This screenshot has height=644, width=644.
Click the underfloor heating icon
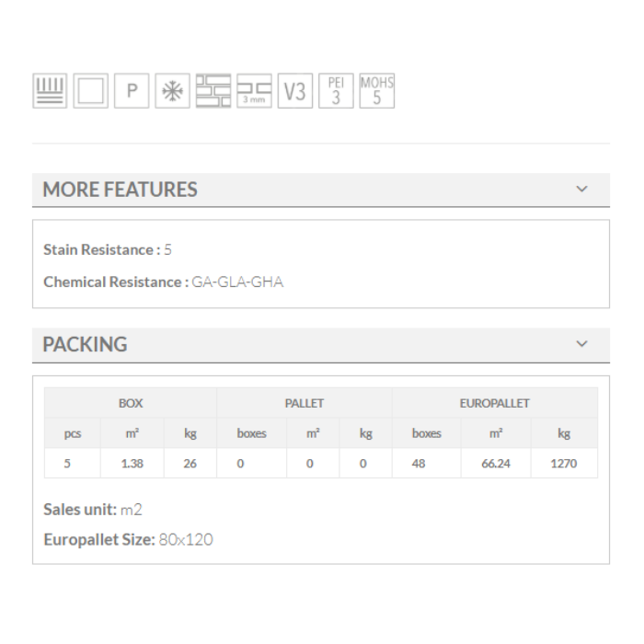(50, 92)
